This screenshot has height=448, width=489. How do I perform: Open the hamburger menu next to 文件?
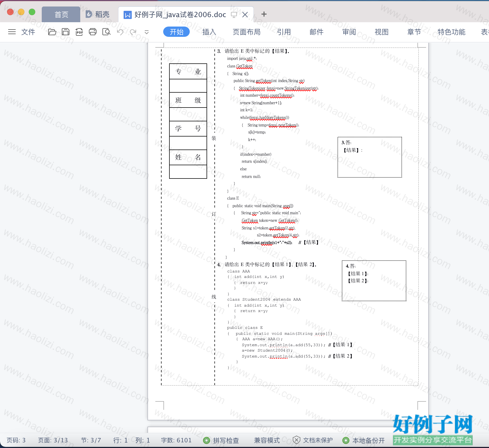click(x=12, y=32)
